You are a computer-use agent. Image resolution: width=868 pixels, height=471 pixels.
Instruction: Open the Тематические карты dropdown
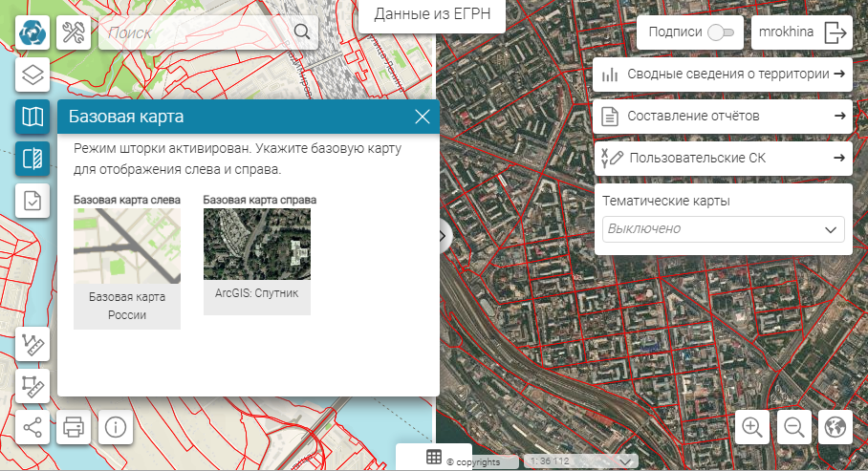tap(723, 229)
